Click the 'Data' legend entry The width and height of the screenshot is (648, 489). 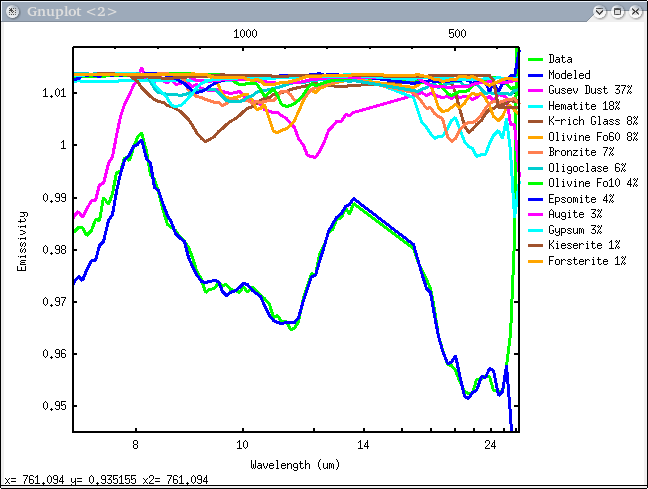(560, 59)
